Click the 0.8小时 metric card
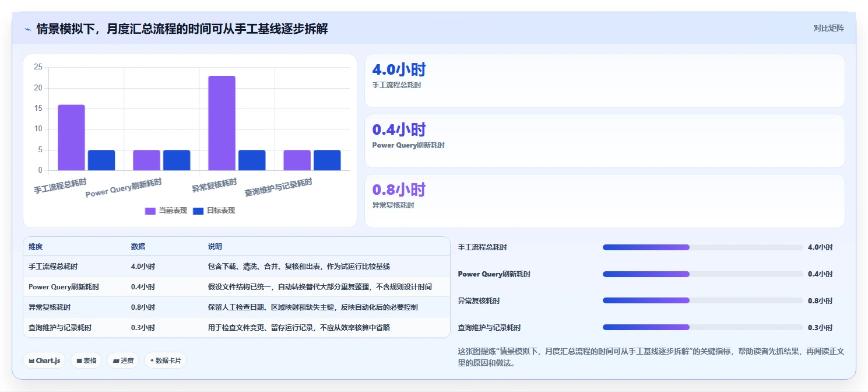 click(x=605, y=201)
